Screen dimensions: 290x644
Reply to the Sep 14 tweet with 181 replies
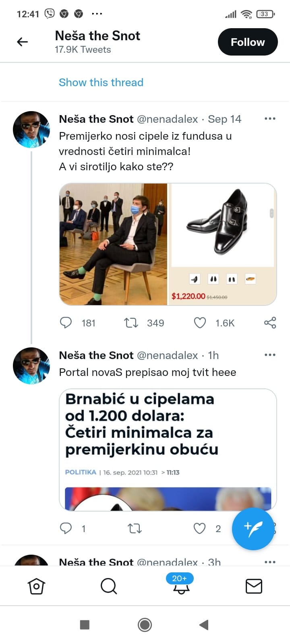pyautogui.click(x=66, y=323)
